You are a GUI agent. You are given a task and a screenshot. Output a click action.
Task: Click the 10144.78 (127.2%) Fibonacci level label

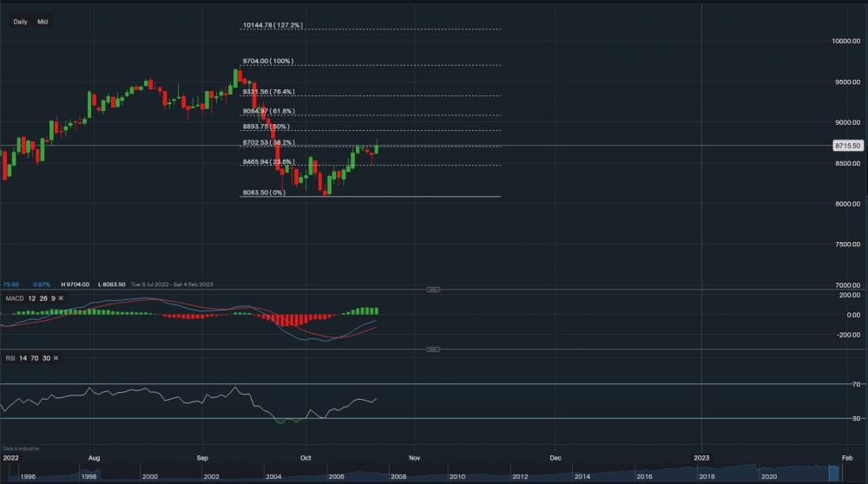tap(272, 26)
